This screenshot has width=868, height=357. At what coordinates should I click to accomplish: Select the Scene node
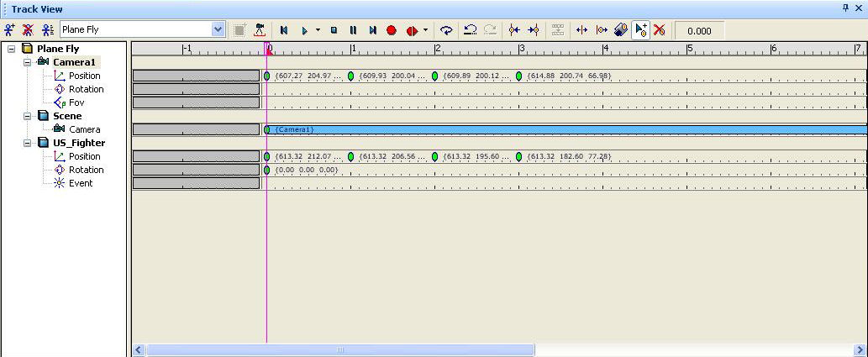67,116
